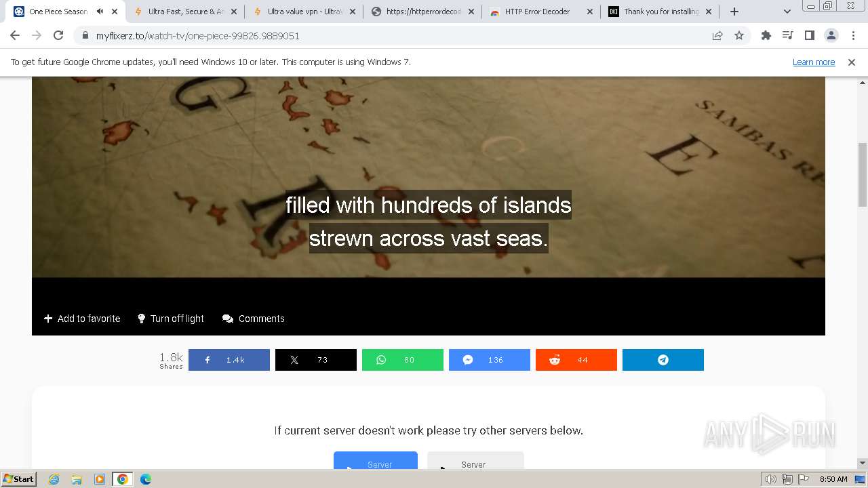Viewport: 868px width, 488px height.
Task: Close the Ultra value vpn tab
Action: 353,12
